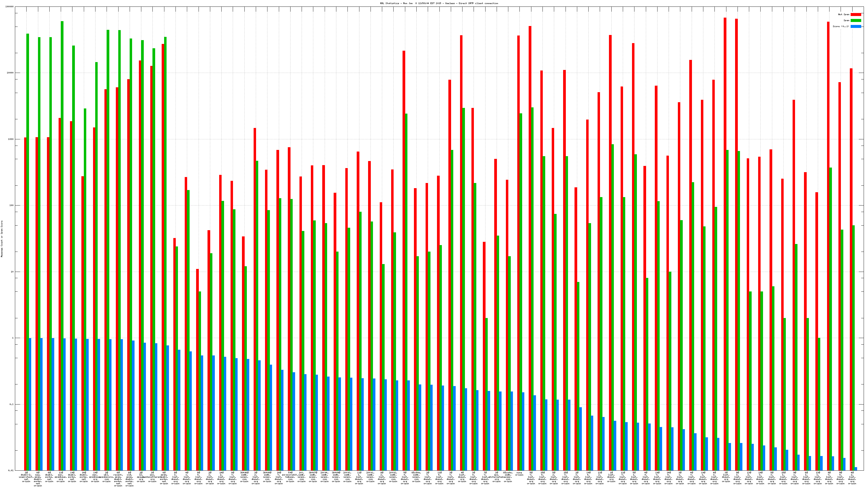Screen dimensions: 868x488
Task: Click the 100000 tick label on y-axis
Action: coord(10,7)
